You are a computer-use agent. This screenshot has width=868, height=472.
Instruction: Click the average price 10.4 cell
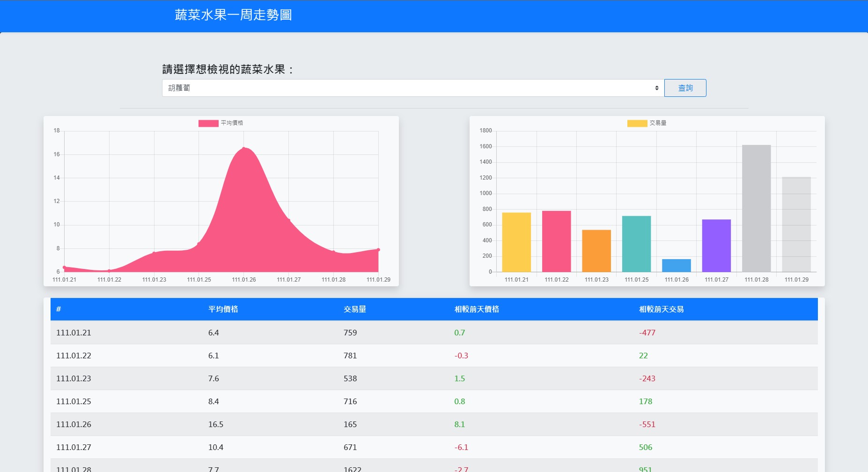click(x=216, y=447)
